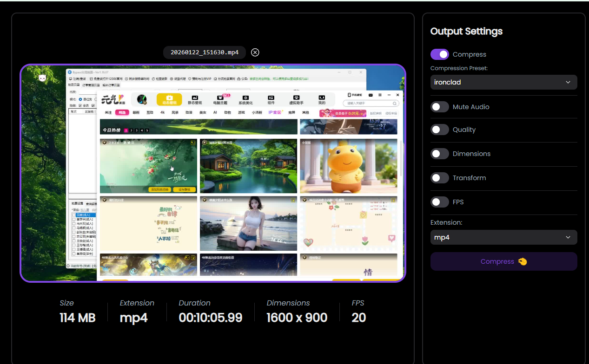Click the yellow 动态壁纸 icon in the preview
This screenshot has width=589, height=364.
pos(169,99)
